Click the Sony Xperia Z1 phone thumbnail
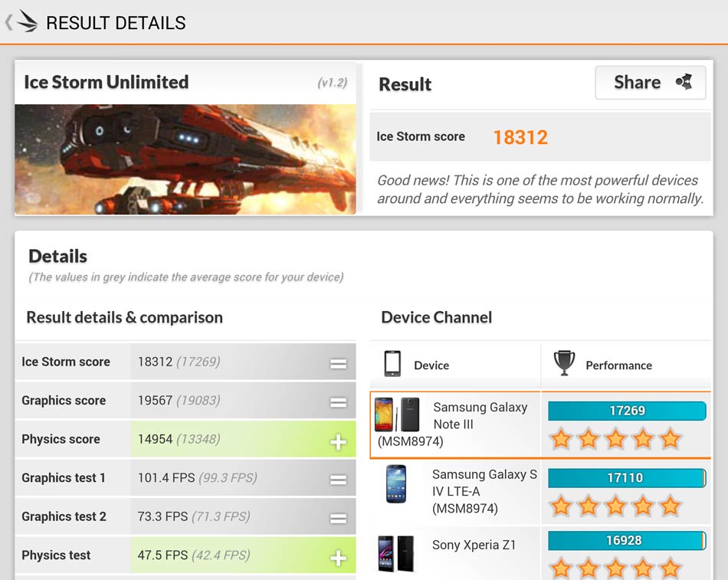 pyautogui.click(x=395, y=553)
